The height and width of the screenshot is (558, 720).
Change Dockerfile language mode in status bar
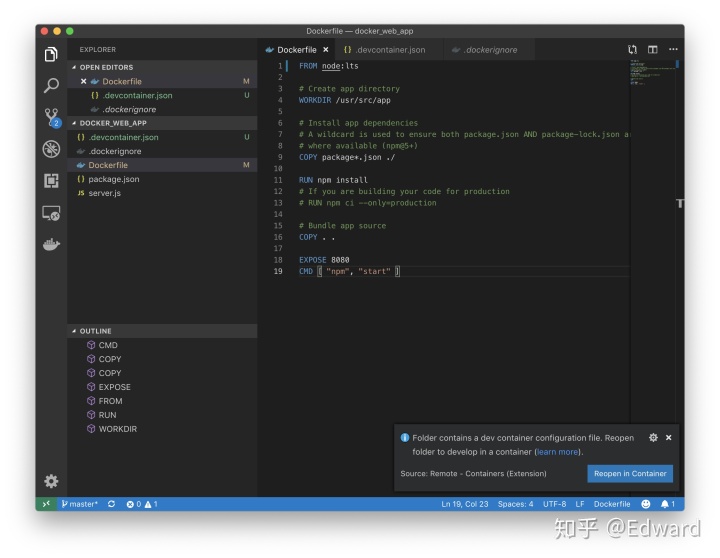tap(612, 504)
